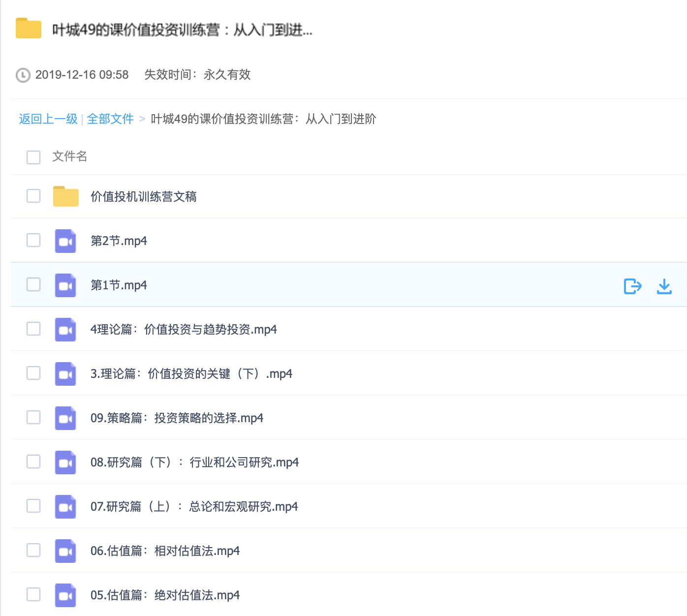687x616 pixels.
Task: Click video icon of 09.策略篇：投资策略的选择.mp4
Action: (x=65, y=418)
